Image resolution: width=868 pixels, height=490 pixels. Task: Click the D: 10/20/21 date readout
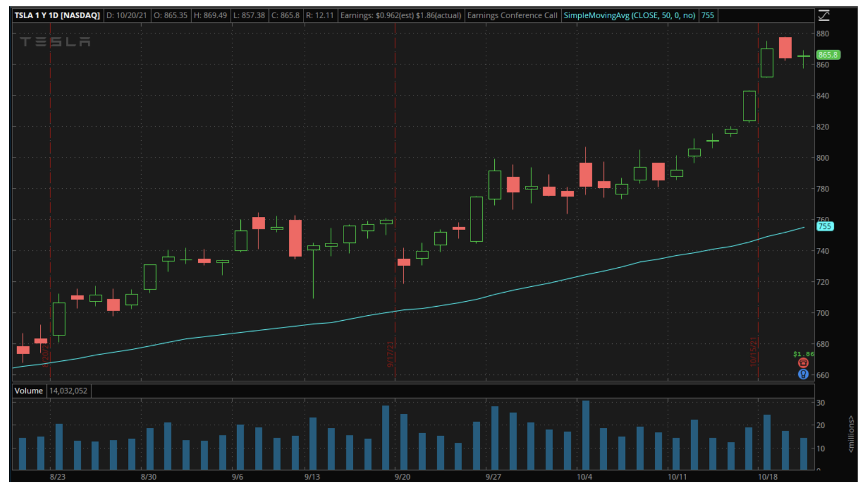(x=127, y=15)
